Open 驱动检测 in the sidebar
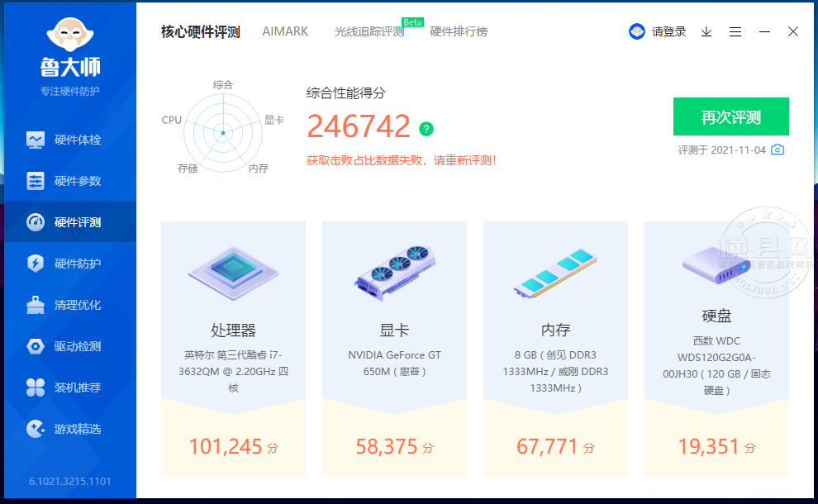The height and width of the screenshot is (504, 818). click(x=70, y=346)
